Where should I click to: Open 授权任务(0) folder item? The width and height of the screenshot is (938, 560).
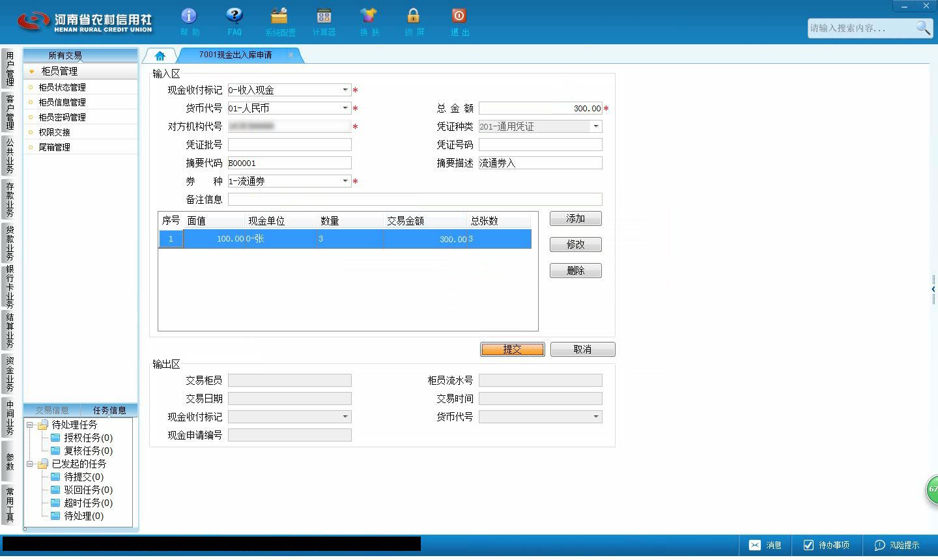(81, 438)
